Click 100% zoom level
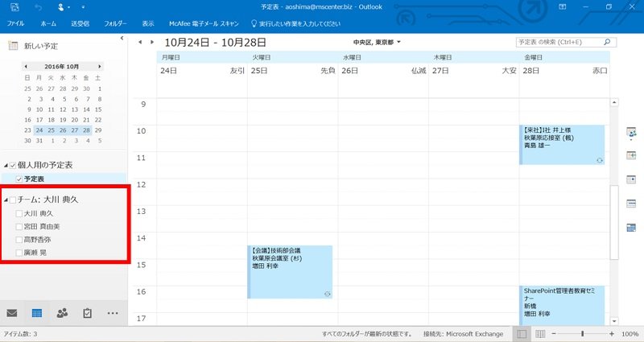This screenshot has height=342, width=644. click(x=630, y=334)
